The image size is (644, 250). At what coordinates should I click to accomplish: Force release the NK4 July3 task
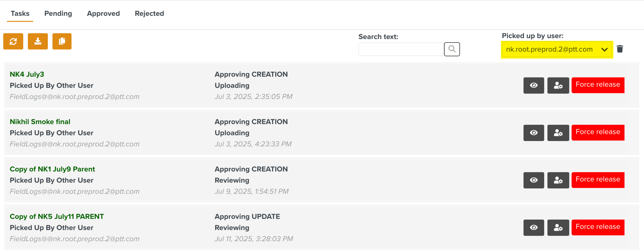pos(598,85)
